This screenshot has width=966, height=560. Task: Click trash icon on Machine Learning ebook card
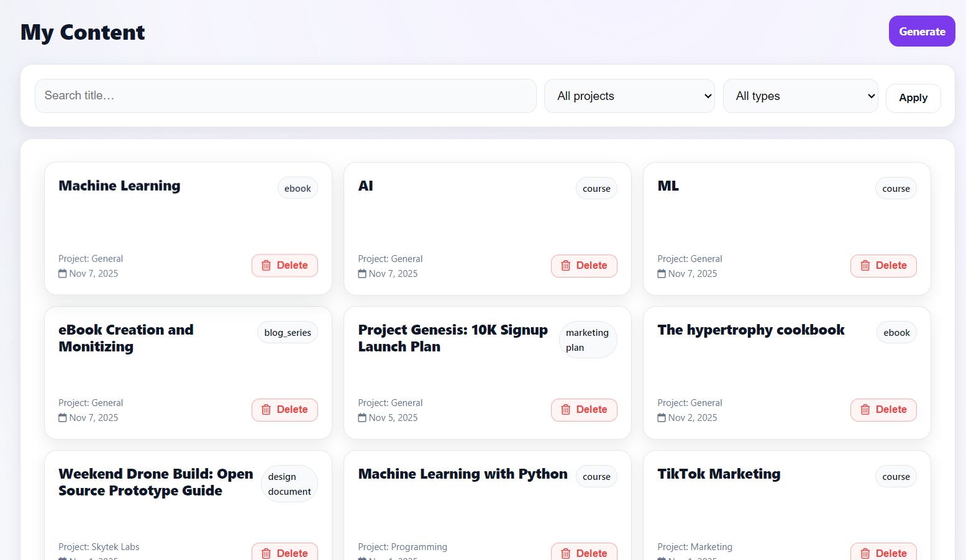point(266,266)
